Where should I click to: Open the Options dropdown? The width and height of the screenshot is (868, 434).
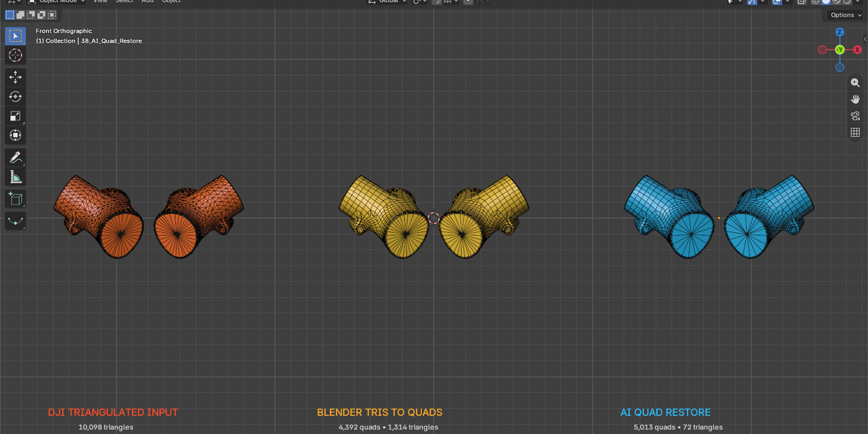846,14
